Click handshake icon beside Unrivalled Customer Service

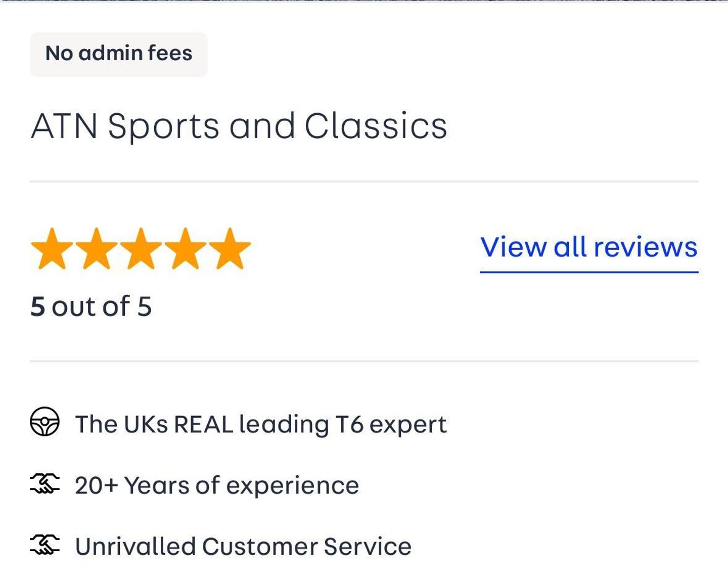44,545
